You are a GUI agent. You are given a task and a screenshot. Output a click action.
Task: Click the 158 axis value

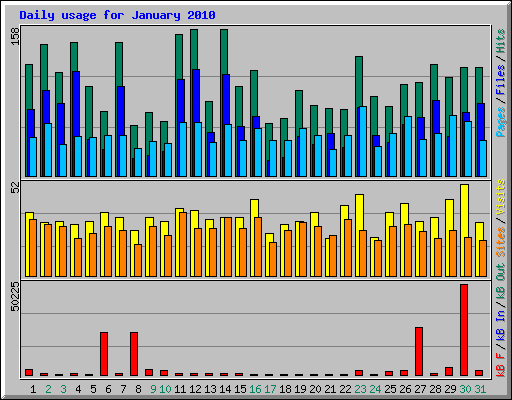(x=15, y=36)
